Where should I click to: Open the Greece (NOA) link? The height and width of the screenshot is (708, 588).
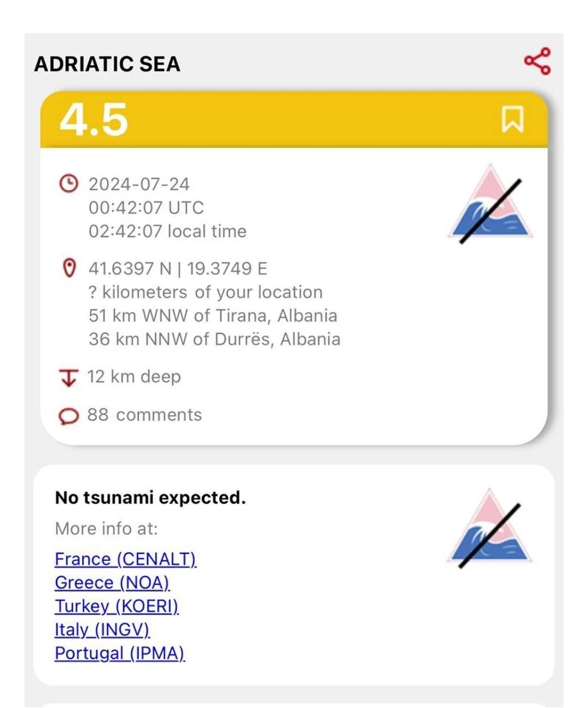coord(112,582)
